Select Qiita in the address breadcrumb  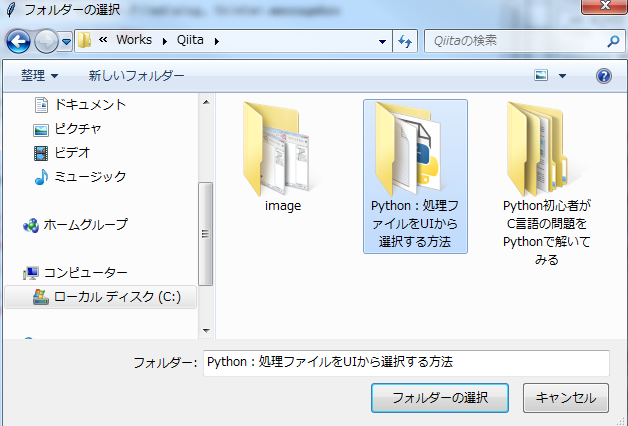click(x=190, y=40)
